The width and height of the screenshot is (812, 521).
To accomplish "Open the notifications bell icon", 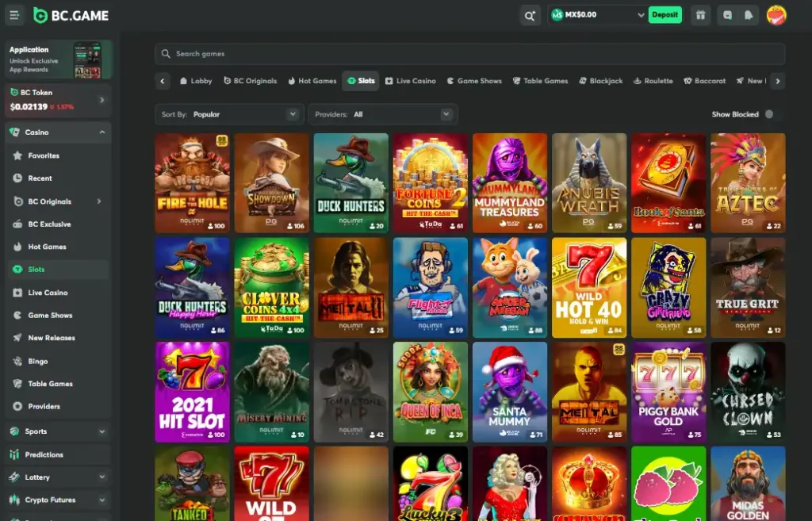I will [x=749, y=15].
